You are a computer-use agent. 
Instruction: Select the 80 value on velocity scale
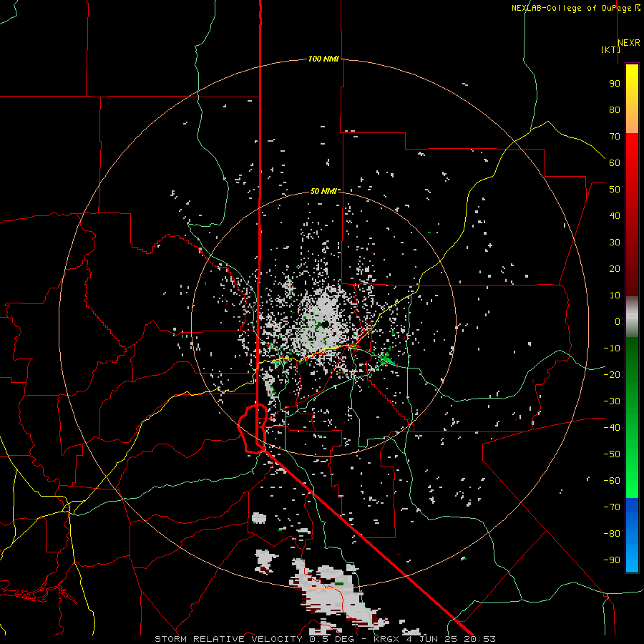[x=615, y=109]
